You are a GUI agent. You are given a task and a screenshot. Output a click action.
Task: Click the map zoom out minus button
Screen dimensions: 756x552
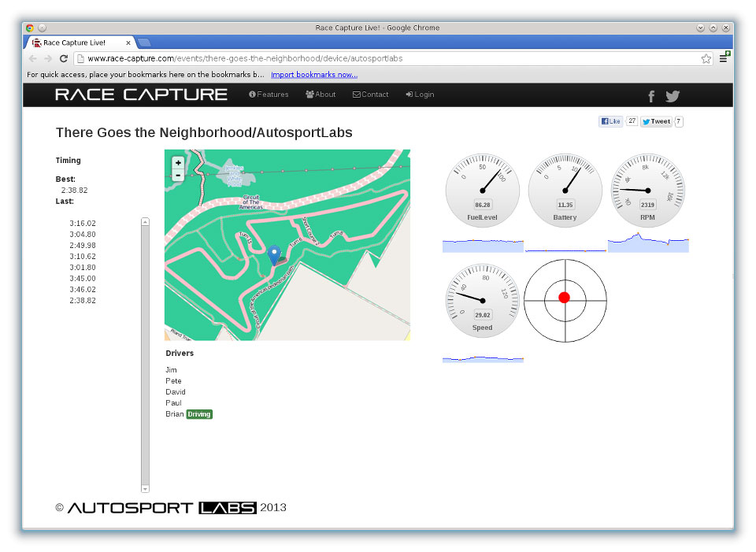178,176
